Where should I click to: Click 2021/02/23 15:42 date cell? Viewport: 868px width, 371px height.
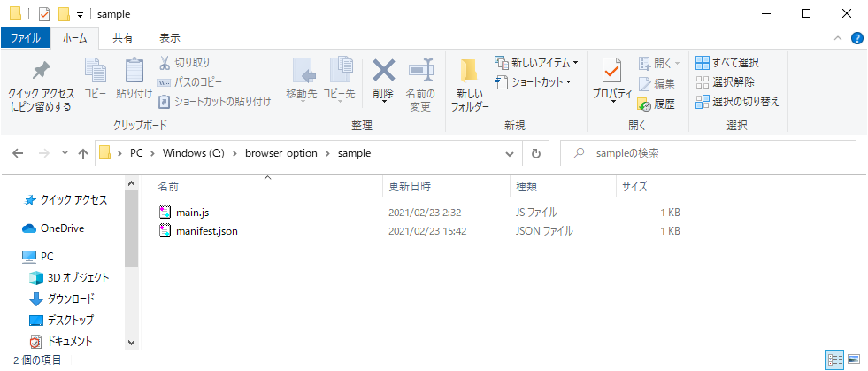(428, 231)
